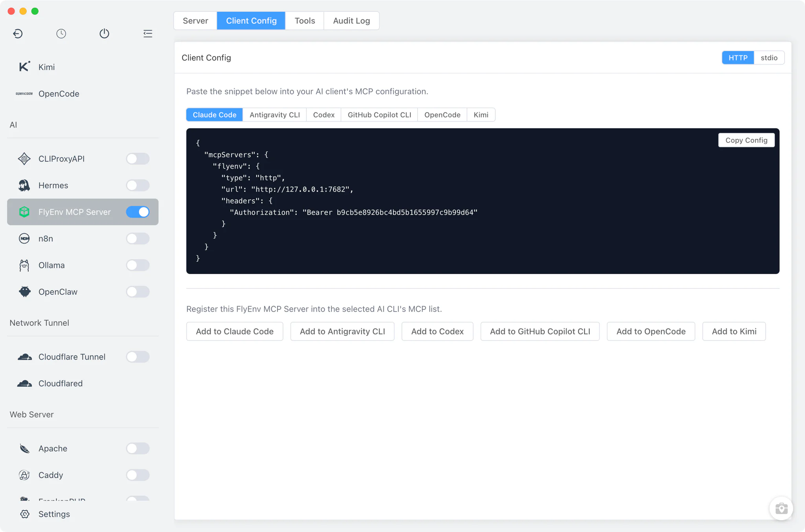Image resolution: width=805 pixels, height=532 pixels.
Task: Click the Settings gear icon
Action: (25, 514)
